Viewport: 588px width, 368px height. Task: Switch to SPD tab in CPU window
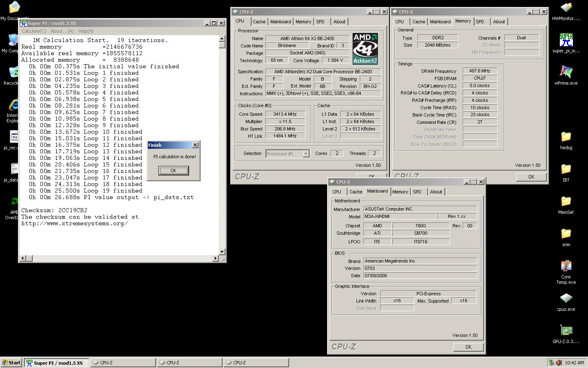(321, 22)
